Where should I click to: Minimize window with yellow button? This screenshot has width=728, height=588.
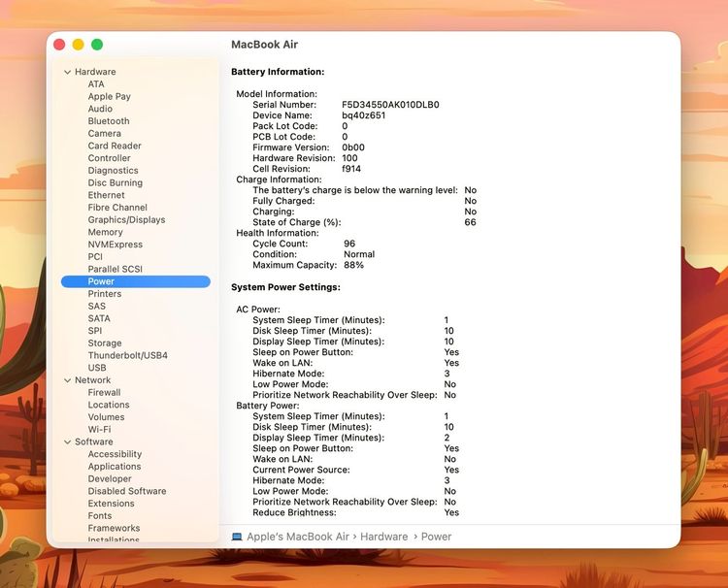[x=78, y=45]
